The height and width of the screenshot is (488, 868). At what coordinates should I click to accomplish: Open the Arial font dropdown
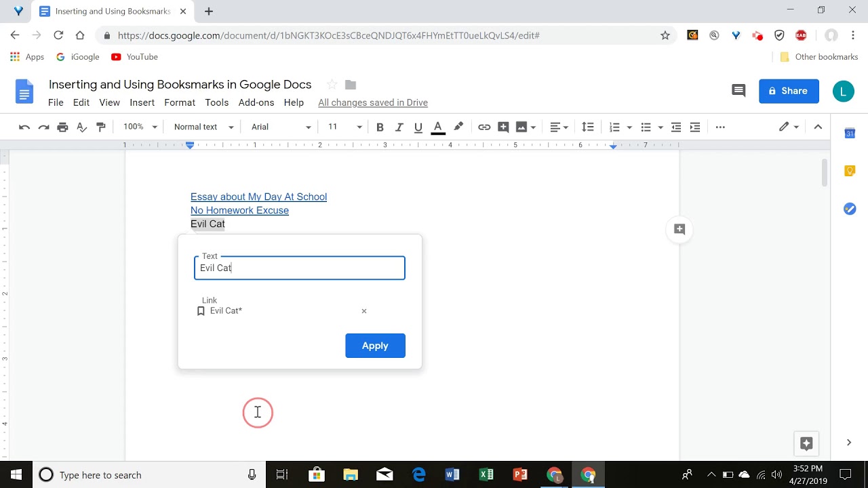pos(281,127)
